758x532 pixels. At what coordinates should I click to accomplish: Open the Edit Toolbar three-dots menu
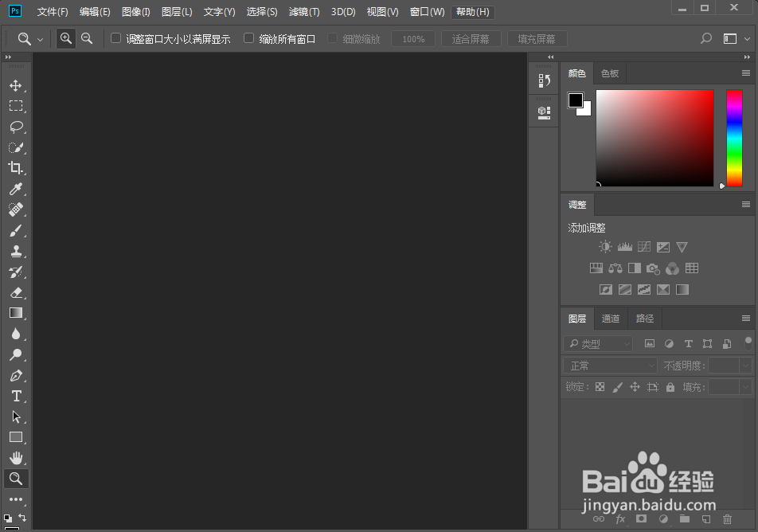pyautogui.click(x=16, y=499)
